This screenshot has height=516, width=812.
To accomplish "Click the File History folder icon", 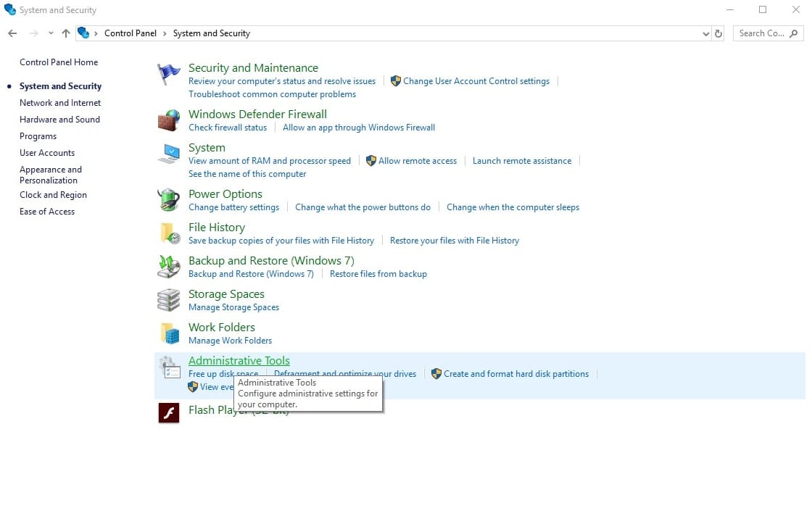I will 169,233.
